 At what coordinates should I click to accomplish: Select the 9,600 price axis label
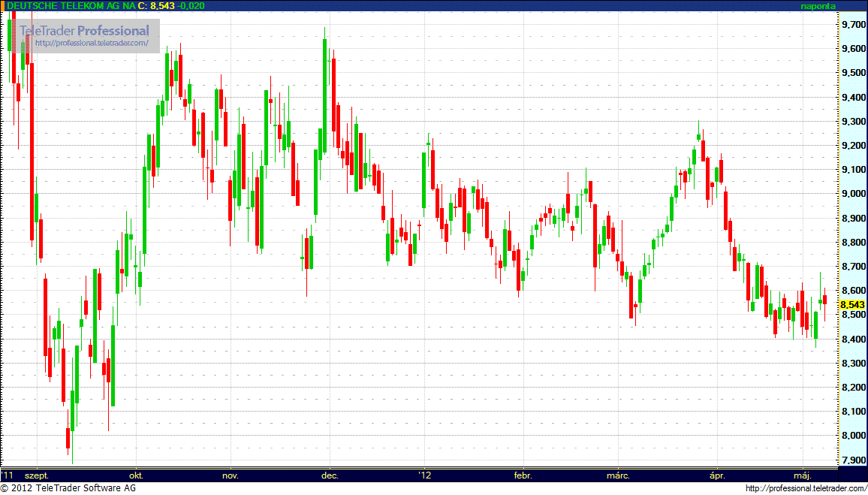853,49
